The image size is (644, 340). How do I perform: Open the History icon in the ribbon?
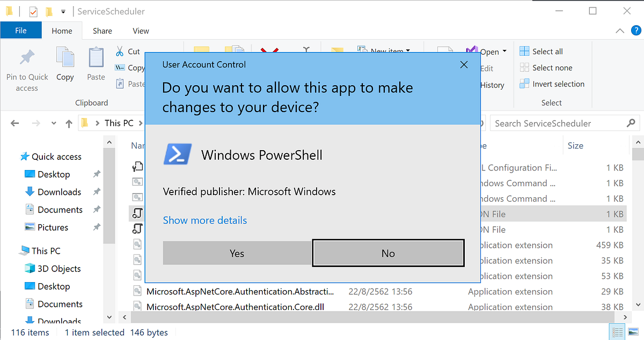point(491,84)
